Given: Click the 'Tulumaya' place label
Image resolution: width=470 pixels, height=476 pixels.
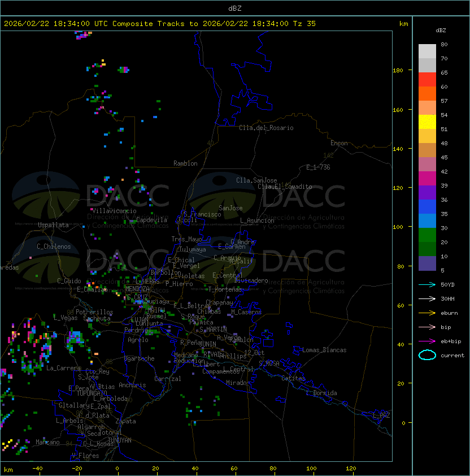Looking at the screenshot, I should tap(193, 249).
